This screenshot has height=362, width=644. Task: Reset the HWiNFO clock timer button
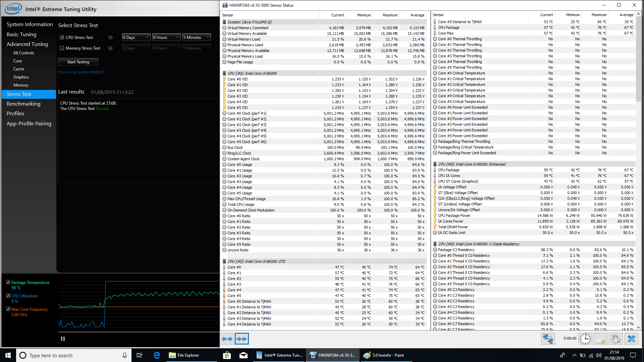coord(585,339)
